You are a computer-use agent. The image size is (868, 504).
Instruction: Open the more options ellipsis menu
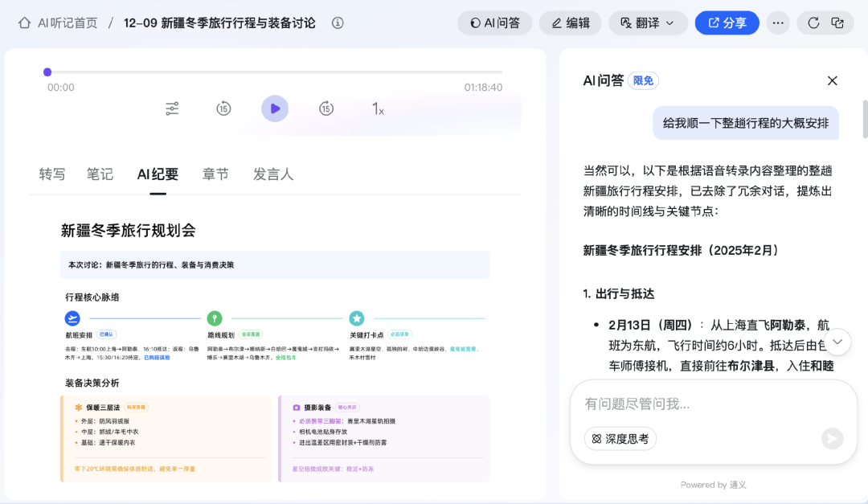(777, 23)
